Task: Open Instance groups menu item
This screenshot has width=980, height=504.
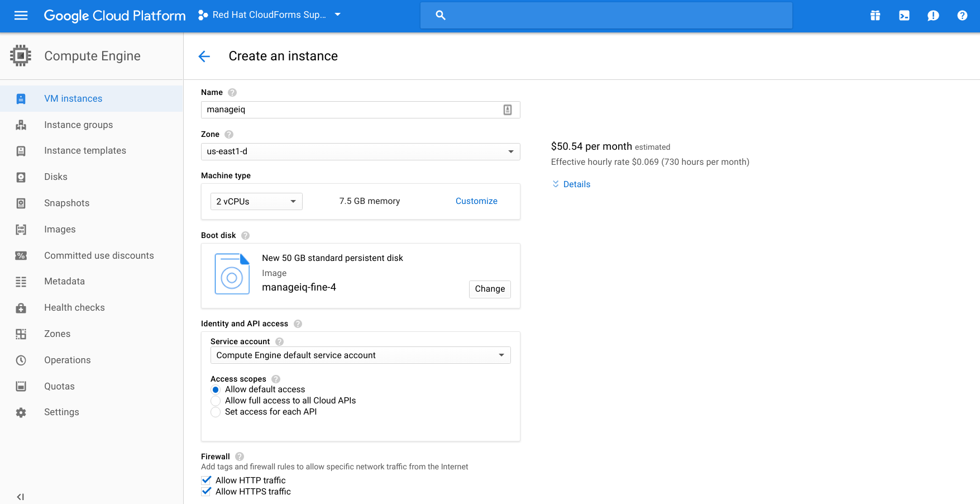Action: pyautogui.click(x=92, y=125)
